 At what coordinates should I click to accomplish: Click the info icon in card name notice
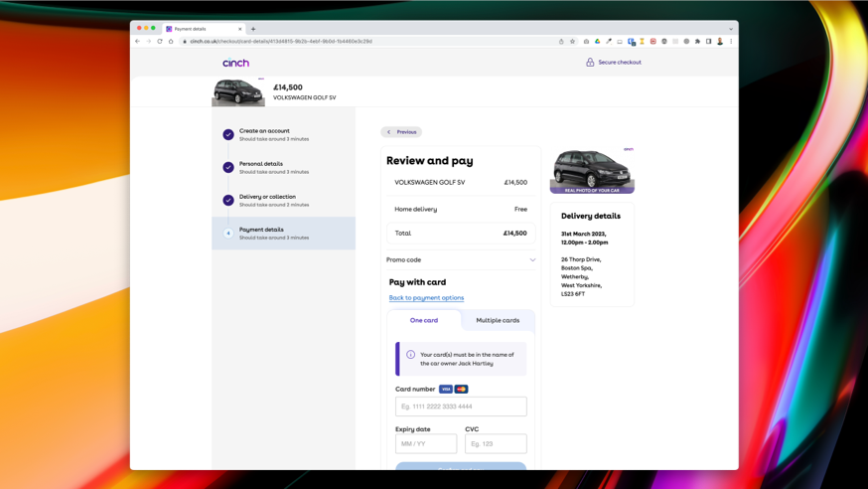[x=410, y=355]
